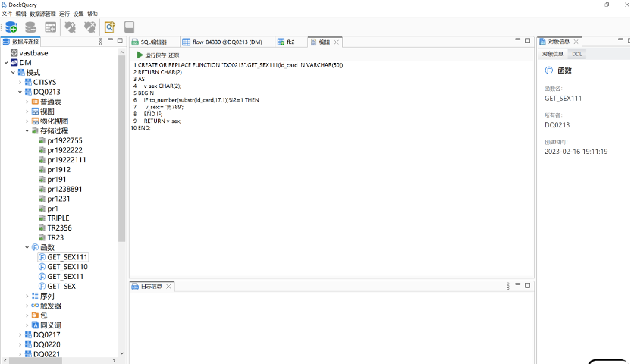Open the new SQL search editor icon
This screenshot has height=364, width=631.
[x=110, y=27]
